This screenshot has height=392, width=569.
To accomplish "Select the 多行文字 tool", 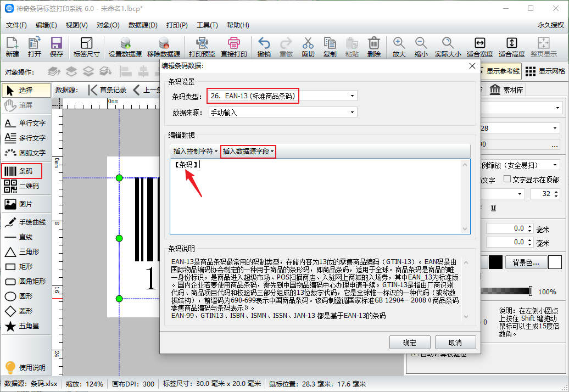I will click(26, 138).
